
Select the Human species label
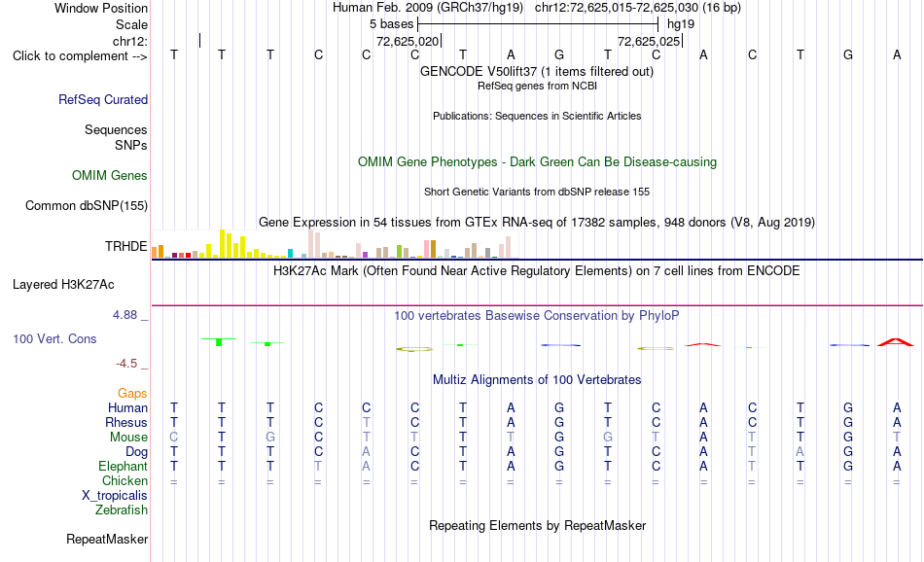point(127,407)
